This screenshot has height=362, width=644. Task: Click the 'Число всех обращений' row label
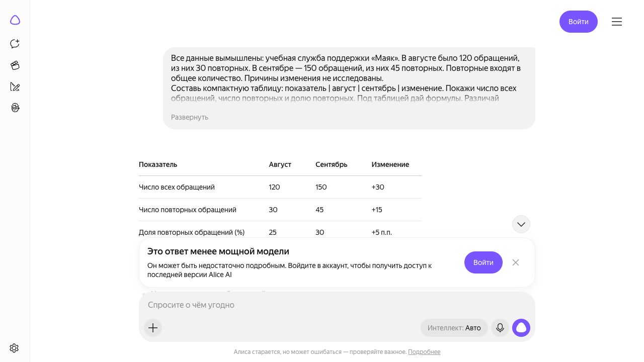click(177, 187)
